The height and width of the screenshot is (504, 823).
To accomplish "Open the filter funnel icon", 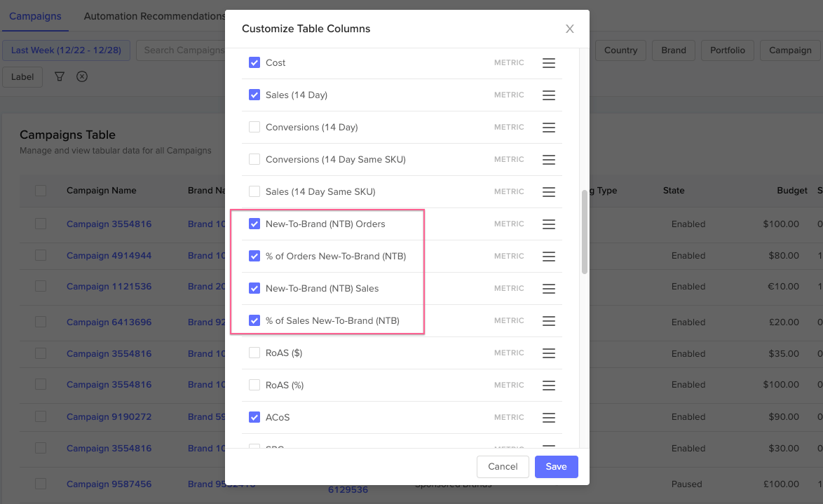I will coord(60,76).
